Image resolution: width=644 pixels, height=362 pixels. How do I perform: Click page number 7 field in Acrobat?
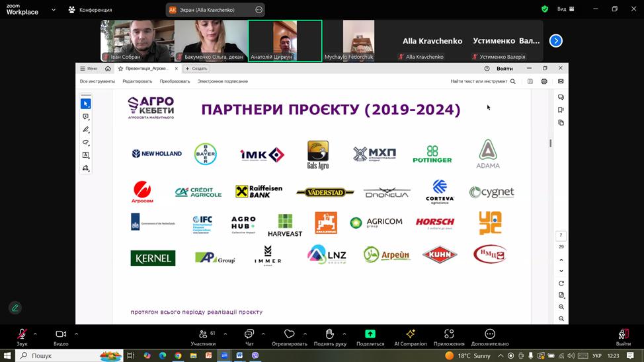pyautogui.click(x=561, y=235)
